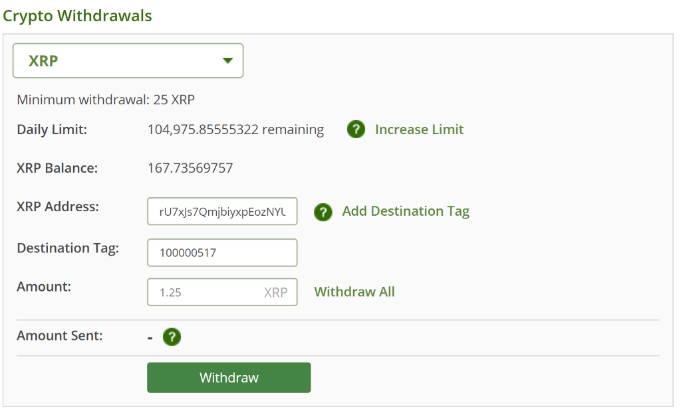Click the Crypto Withdrawals heading
Viewport: 681px width, 415px height.
click(77, 16)
